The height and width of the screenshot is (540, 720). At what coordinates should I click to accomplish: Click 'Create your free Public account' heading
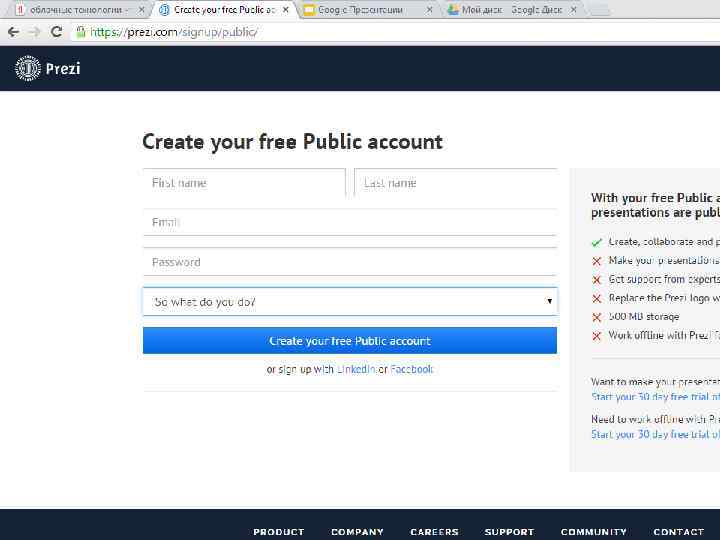pyautogui.click(x=292, y=141)
